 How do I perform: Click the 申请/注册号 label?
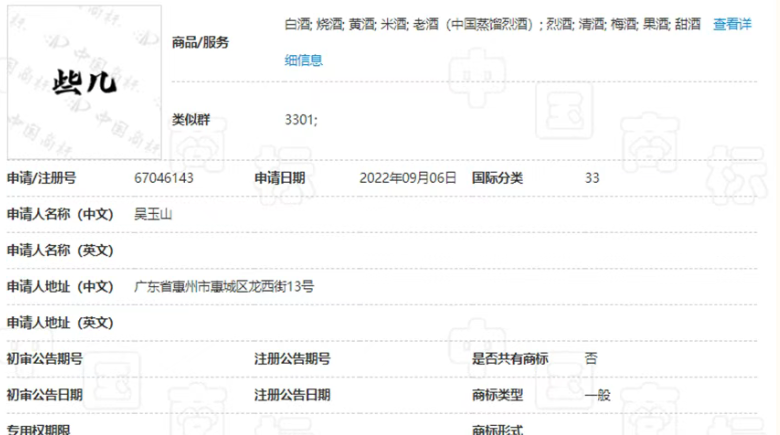tap(42, 178)
